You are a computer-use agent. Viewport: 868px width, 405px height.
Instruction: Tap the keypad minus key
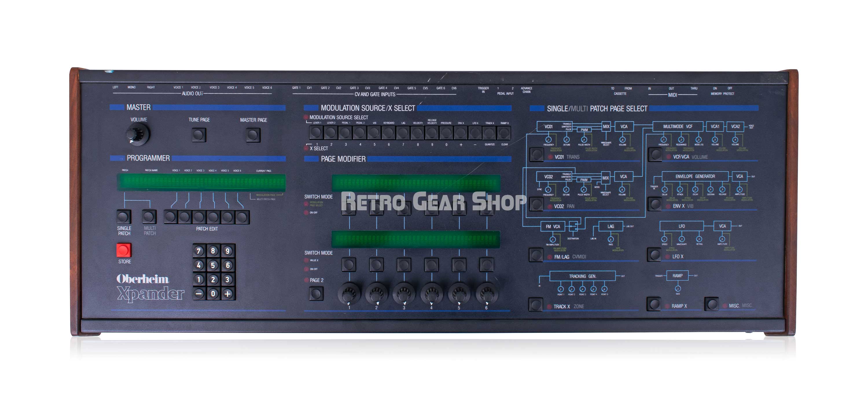pos(199,293)
